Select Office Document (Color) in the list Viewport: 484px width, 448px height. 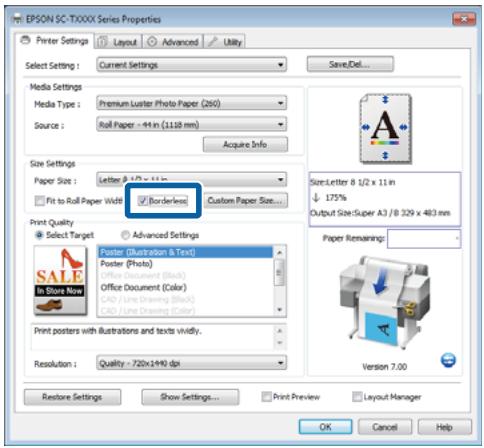[x=185, y=287]
